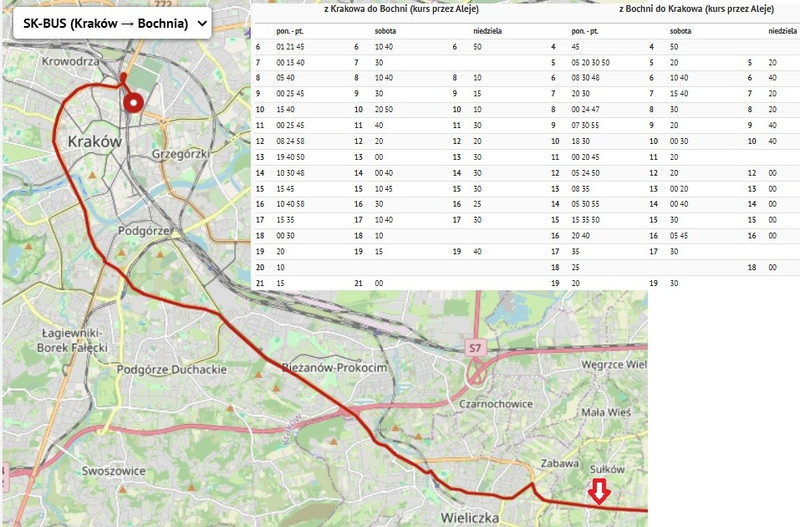This screenshot has height=527, width=800.
Task: Click the orange triangle near Bieżanów-Prokocim
Action: [x=259, y=375]
